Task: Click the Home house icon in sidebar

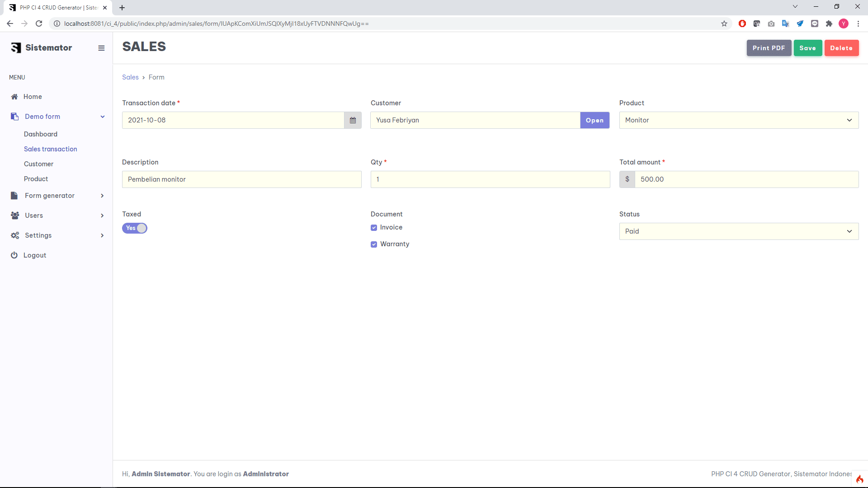Action: (14, 97)
